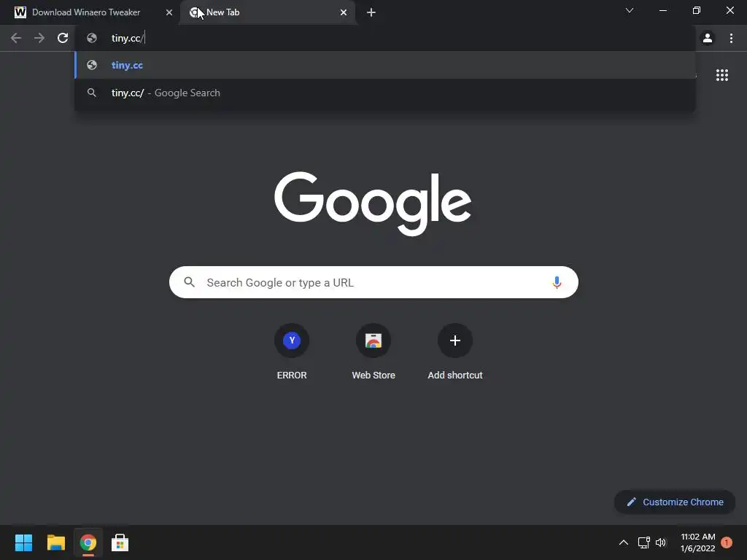Choose tiny.cc/ Google Search suggestion

coord(385,93)
